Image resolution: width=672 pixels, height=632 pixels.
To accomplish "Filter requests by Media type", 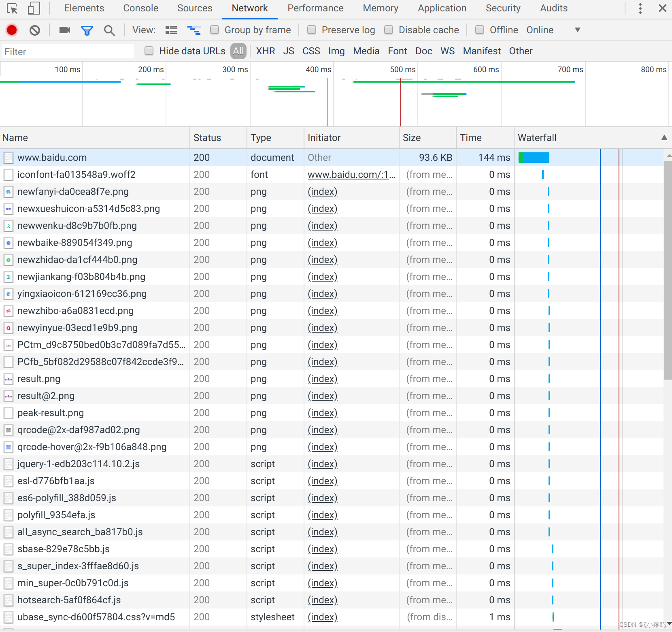I will coord(366,51).
